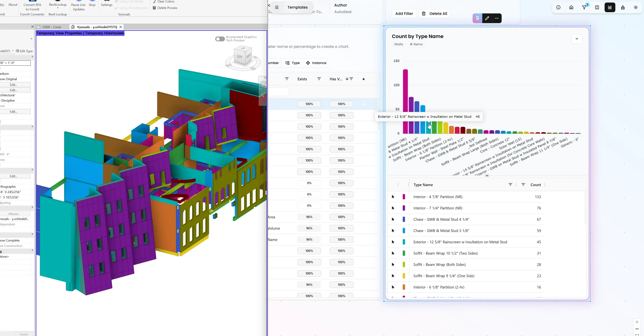Click the orange swatch for Interior 6 1/8" Partition

[404, 287]
